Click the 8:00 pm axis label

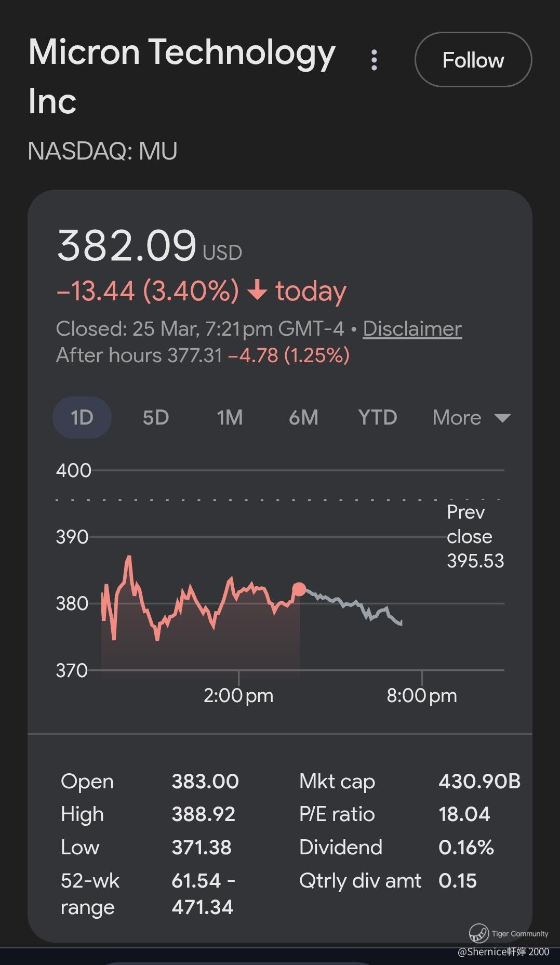(x=422, y=695)
